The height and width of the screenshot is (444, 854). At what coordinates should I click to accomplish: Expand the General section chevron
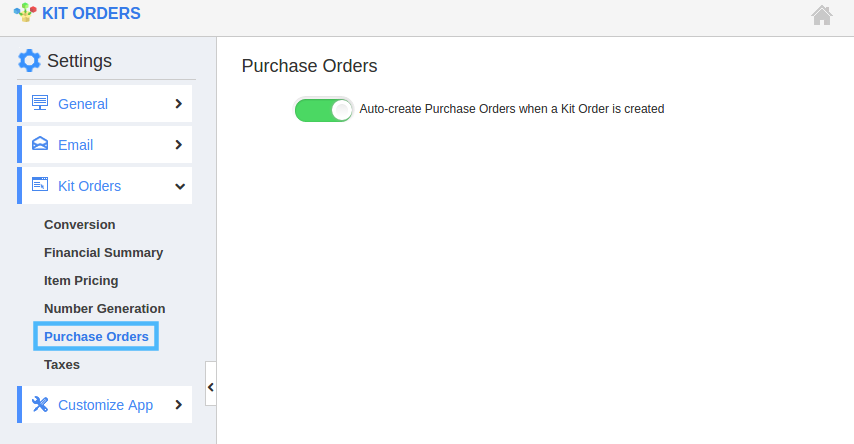pyautogui.click(x=179, y=104)
